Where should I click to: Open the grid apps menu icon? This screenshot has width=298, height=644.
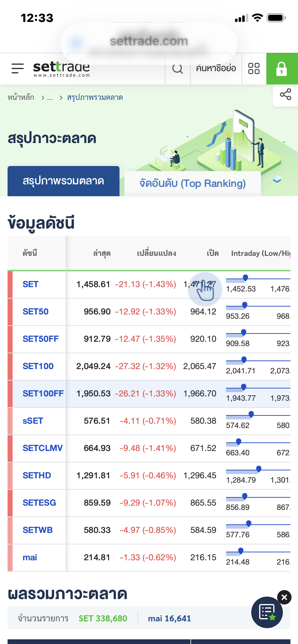(x=254, y=68)
